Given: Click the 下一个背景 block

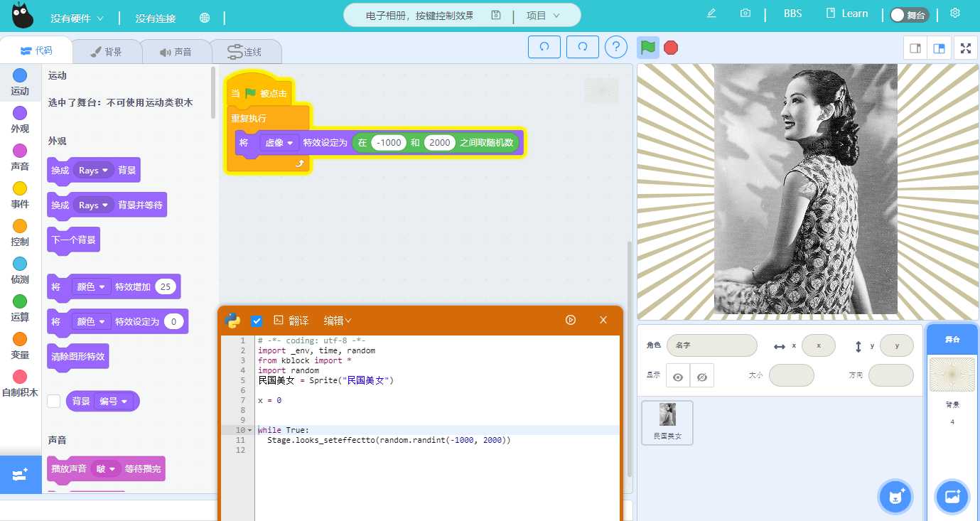Looking at the screenshot, I should point(74,240).
